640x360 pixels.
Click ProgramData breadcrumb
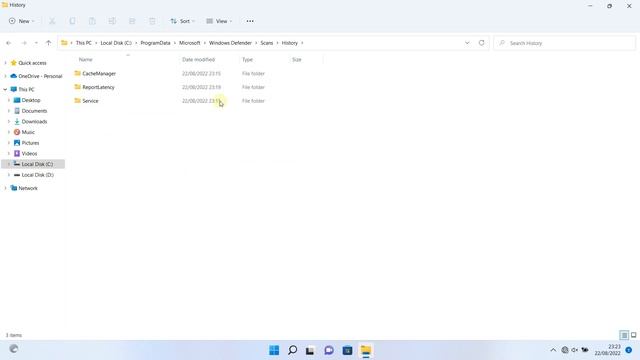tap(155, 43)
